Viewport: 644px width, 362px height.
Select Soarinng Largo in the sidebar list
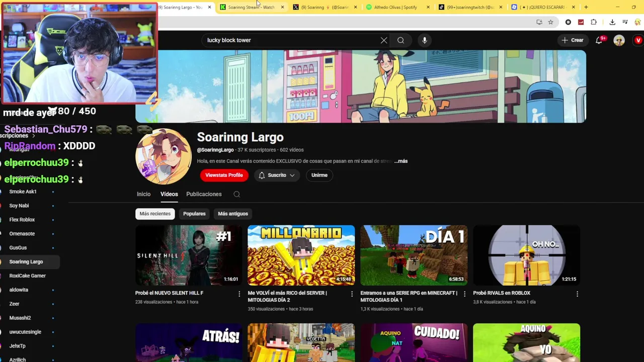click(29, 262)
